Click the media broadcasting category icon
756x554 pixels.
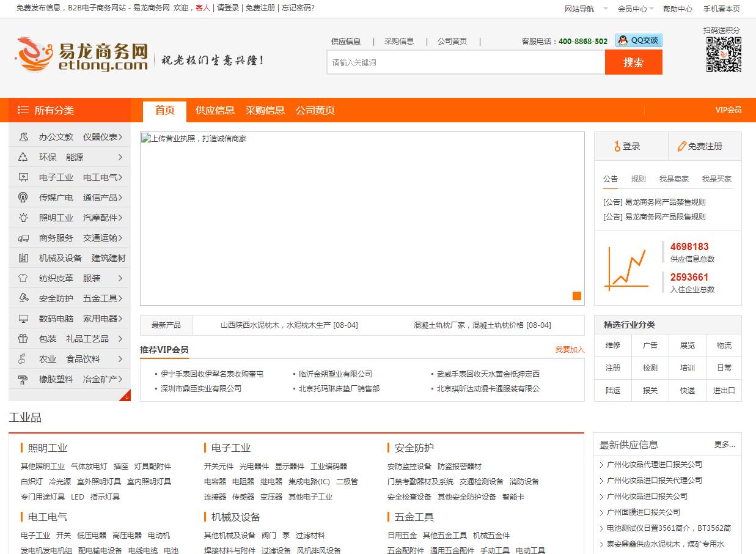click(23, 198)
